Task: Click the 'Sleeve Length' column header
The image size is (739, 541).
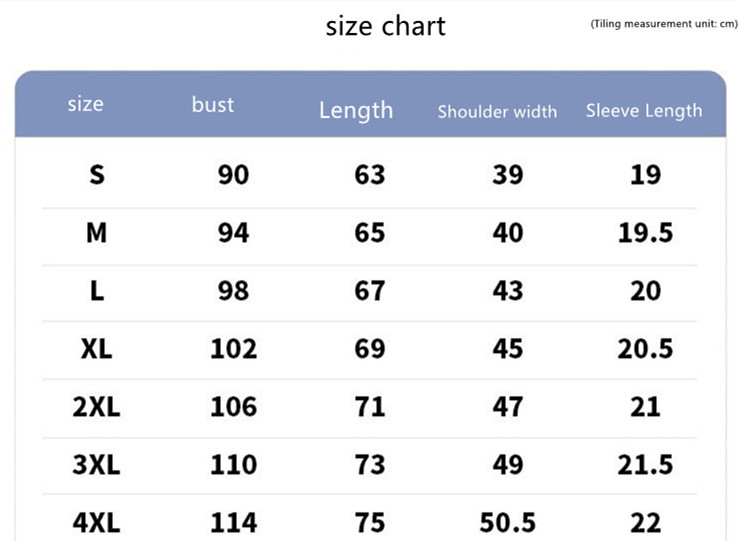Action: [644, 110]
